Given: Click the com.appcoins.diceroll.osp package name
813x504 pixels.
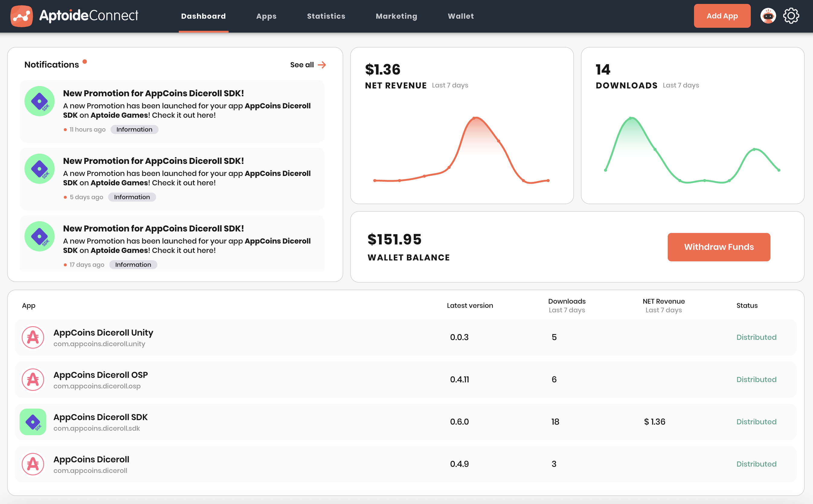Looking at the screenshot, I should click(x=97, y=386).
